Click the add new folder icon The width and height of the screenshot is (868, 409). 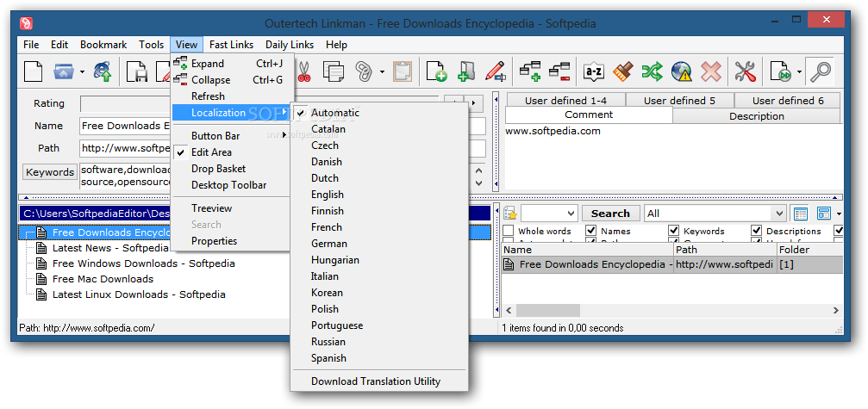point(466,71)
